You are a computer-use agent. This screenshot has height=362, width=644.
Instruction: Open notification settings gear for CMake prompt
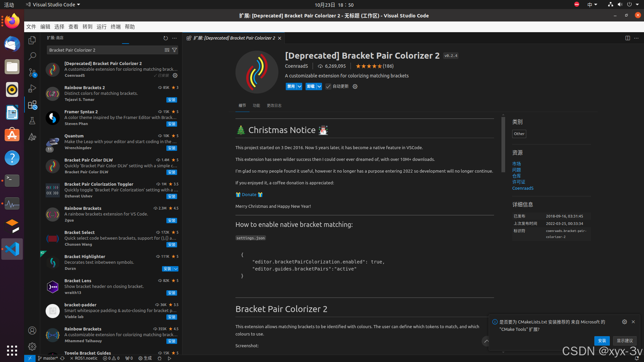(625, 322)
